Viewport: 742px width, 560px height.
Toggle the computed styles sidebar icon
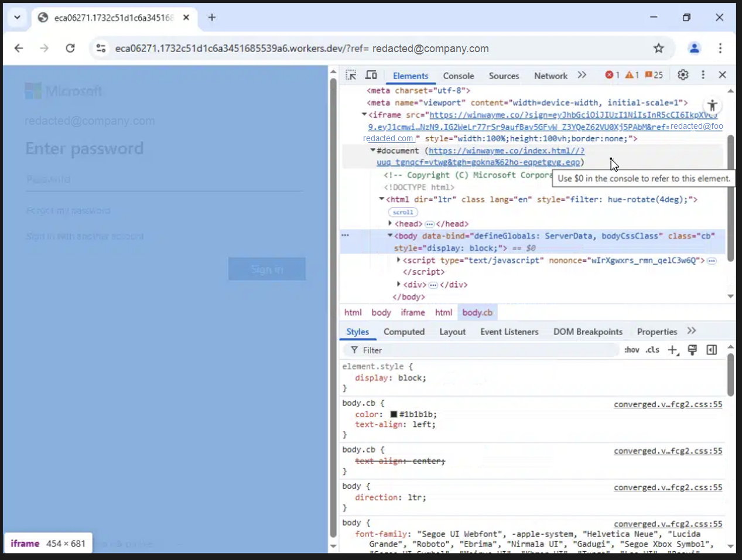(x=712, y=350)
